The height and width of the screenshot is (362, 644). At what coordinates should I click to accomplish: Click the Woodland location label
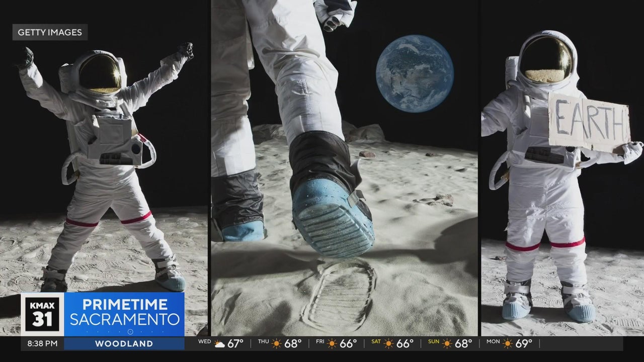[x=124, y=344]
